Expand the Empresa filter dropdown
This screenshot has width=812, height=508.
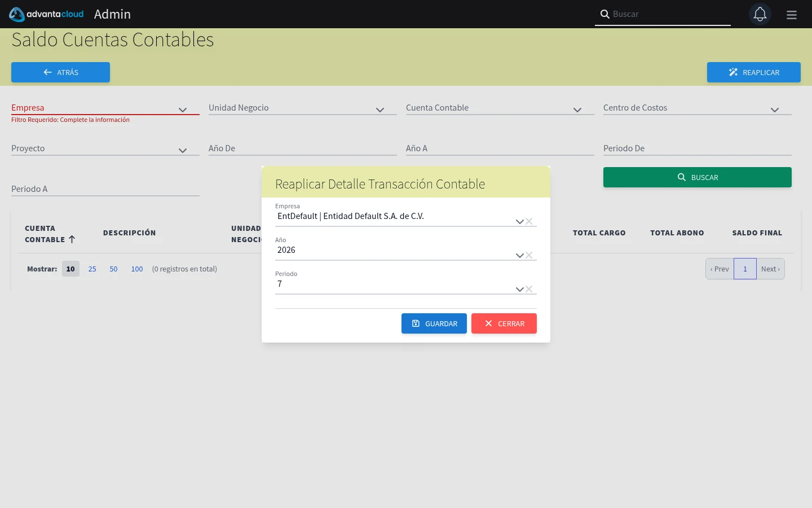tap(183, 110)
